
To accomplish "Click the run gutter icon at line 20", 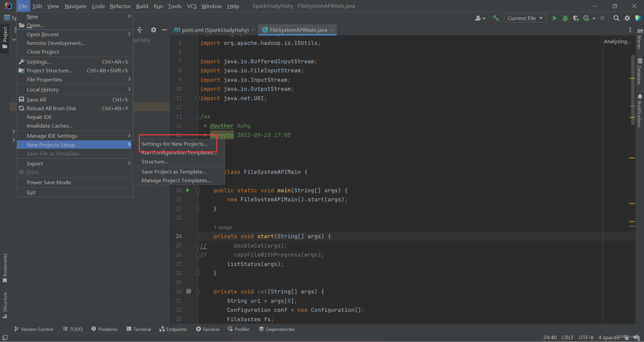I will (188, 190).
